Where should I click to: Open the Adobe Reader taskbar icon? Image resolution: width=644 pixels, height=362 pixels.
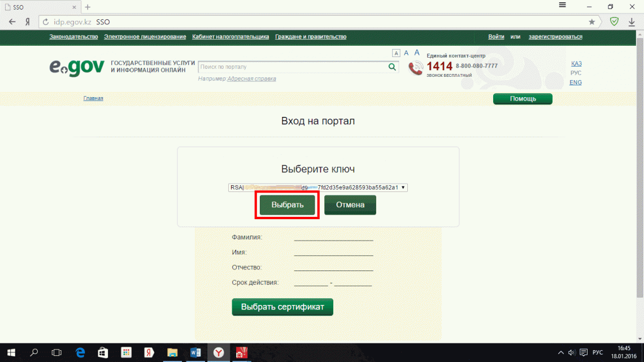coord(241,352)
